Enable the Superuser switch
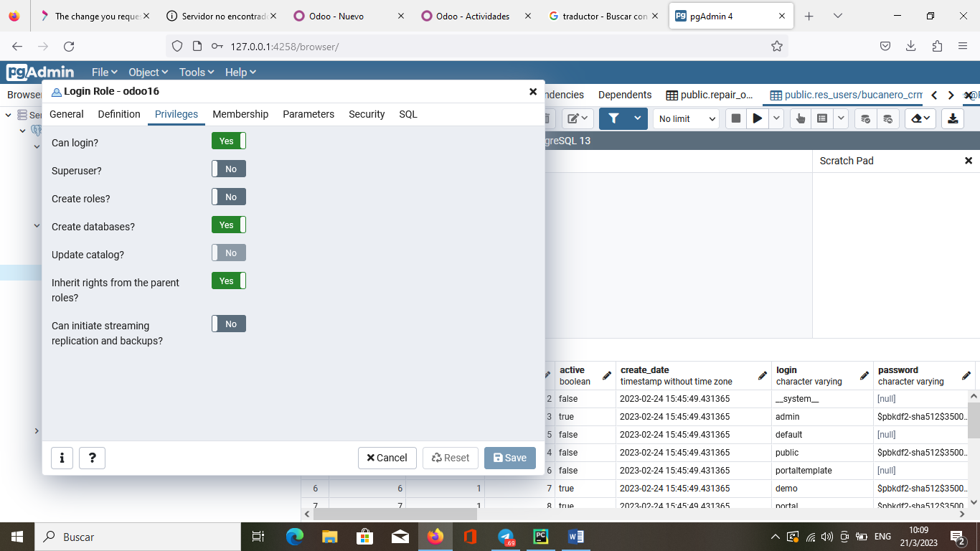Screen dimensions: 980x551 click(229, 169)
